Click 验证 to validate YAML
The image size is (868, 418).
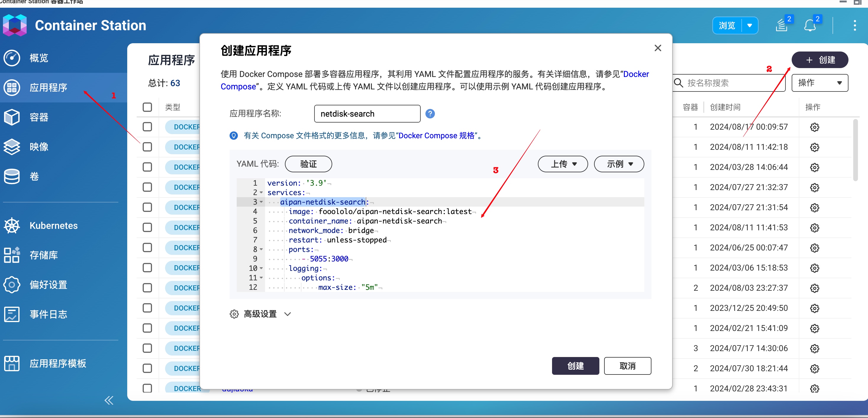308,164
